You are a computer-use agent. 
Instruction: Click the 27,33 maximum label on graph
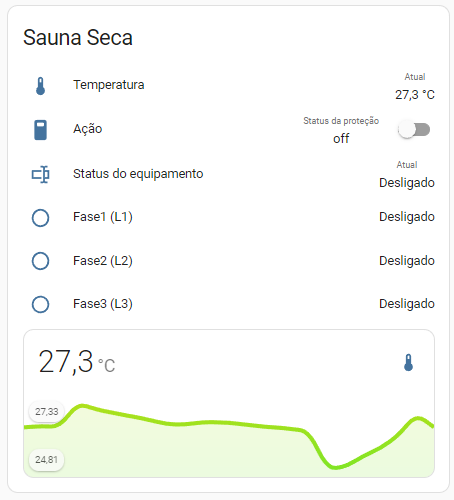(47, 412)
